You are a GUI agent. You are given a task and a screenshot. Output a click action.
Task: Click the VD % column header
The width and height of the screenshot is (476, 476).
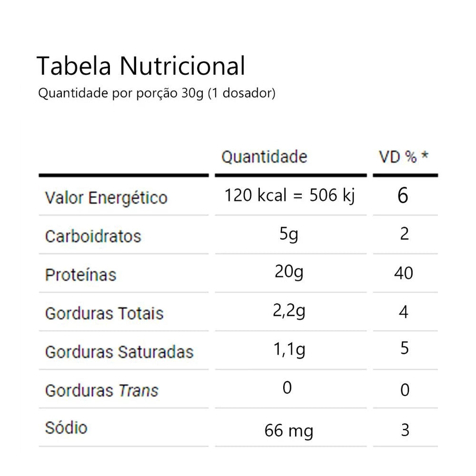(403, 157)
